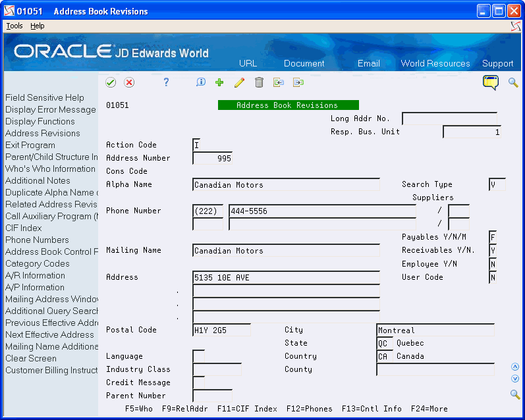Open the Document header link
The image size is (525, 420).
(304, 63)
